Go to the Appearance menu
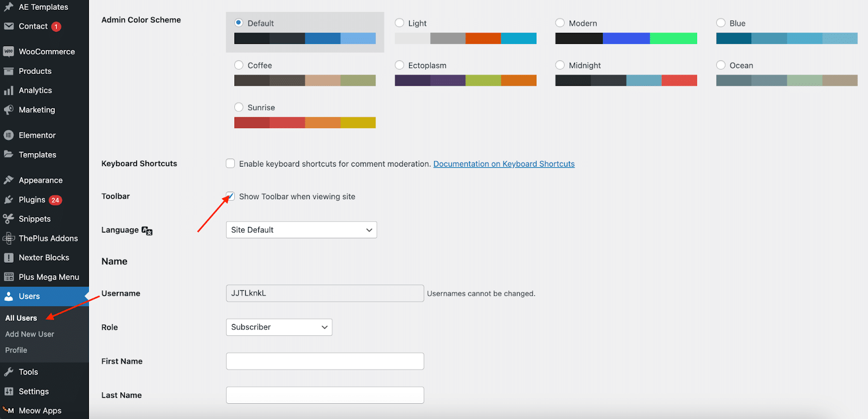The image size is (868, 419). [41, 180]
